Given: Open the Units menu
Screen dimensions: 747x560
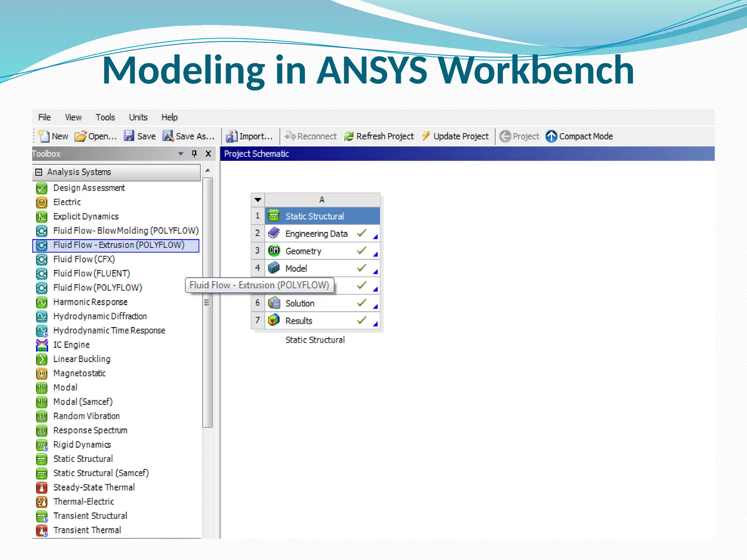Looking at the screenshot, I should point(138,117).
